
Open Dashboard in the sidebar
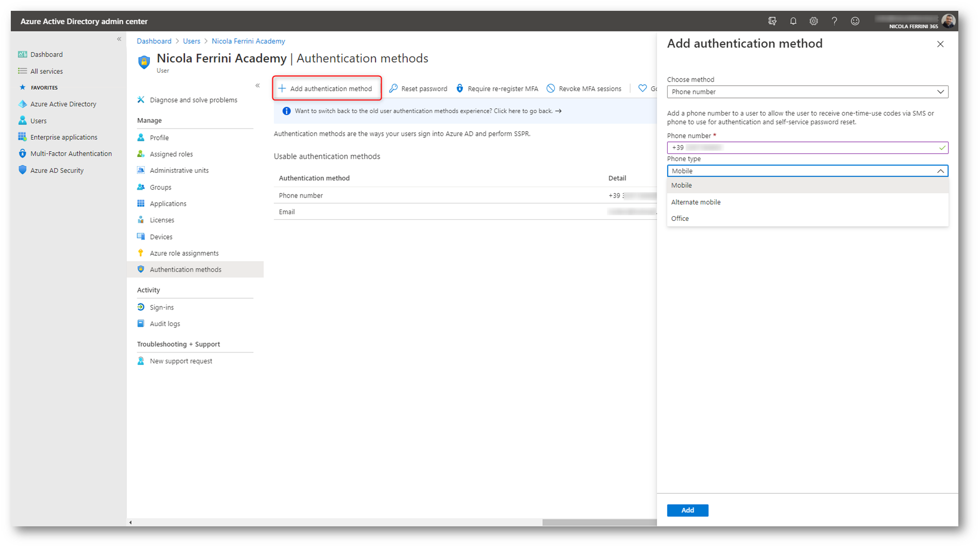tap(46, 54)
